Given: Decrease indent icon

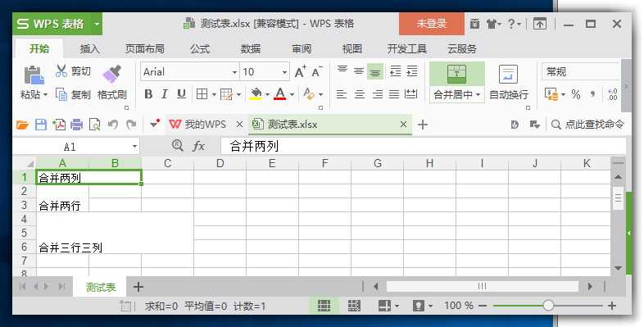Looking at the screenshot, I should [395, 71].
